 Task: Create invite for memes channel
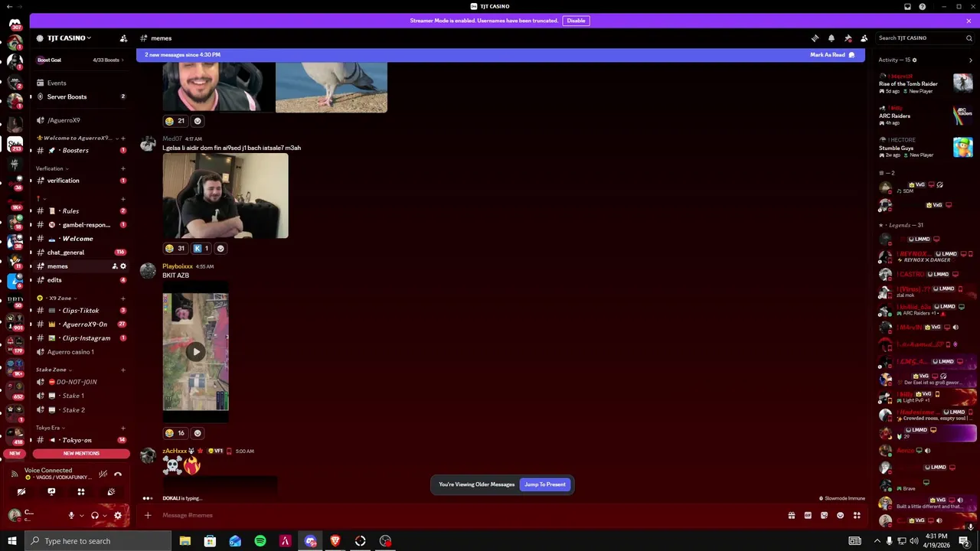pyautogui.click(x=115, y=266)
